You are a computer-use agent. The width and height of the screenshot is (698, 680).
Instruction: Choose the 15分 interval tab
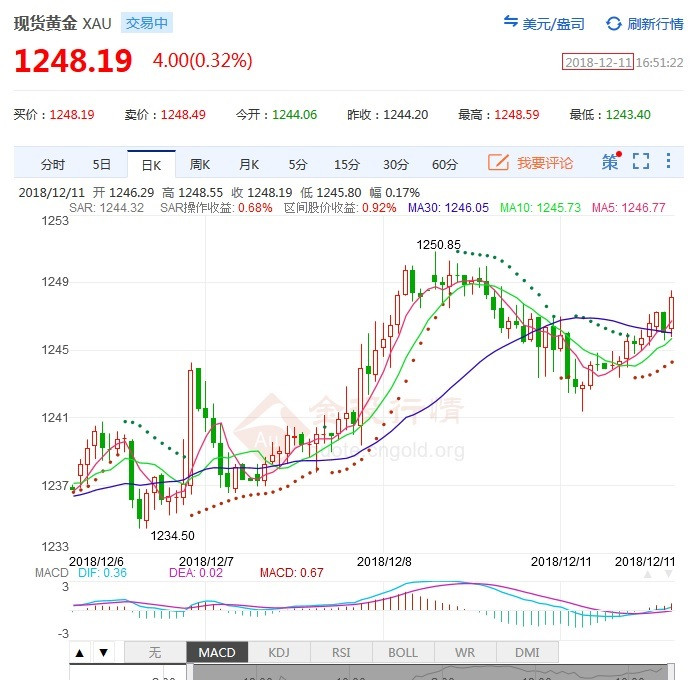tap(347, 164)
